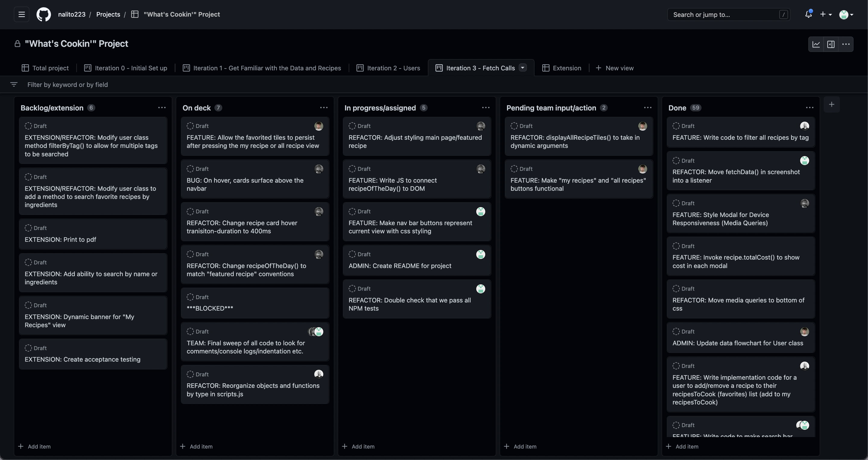Add item to Pending team input/action column
This screenshot has width=868, height=460.
tap(520, 446)
